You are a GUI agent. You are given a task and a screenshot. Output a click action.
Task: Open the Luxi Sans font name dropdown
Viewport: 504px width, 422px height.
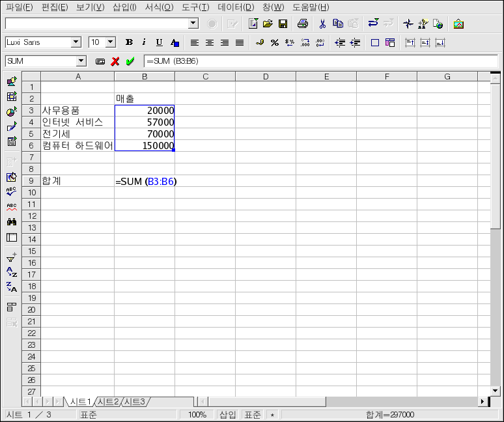76,42
